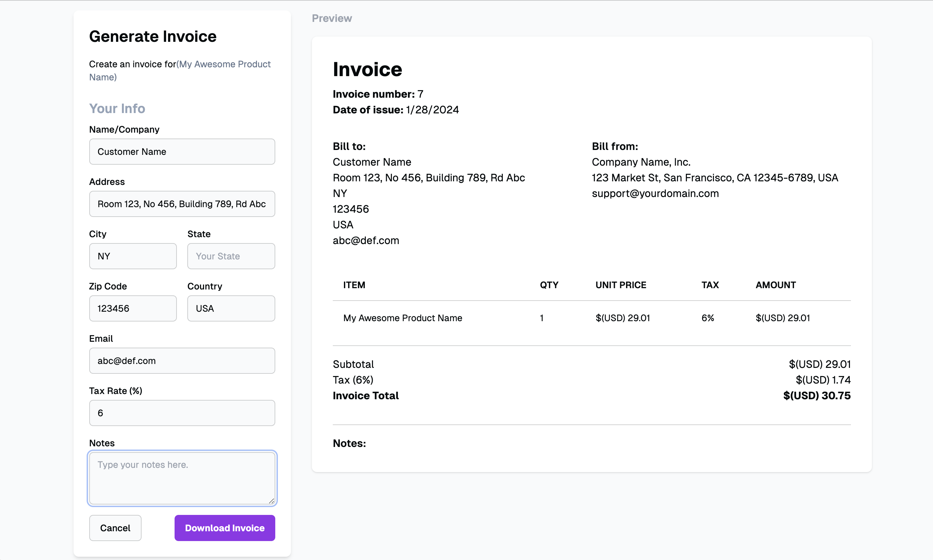Select the City input field

point(133,256)
